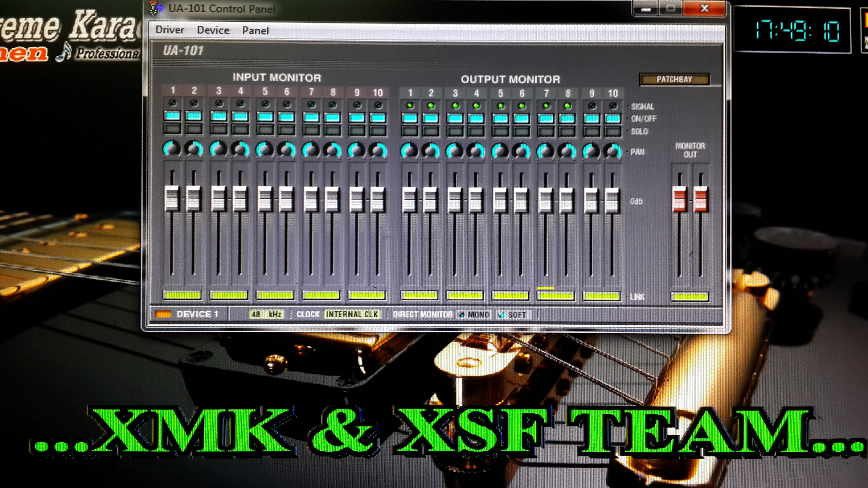Click the Output Monitor channel 3 fader
This screenshot has height=488, width=868.
(455, 200)
